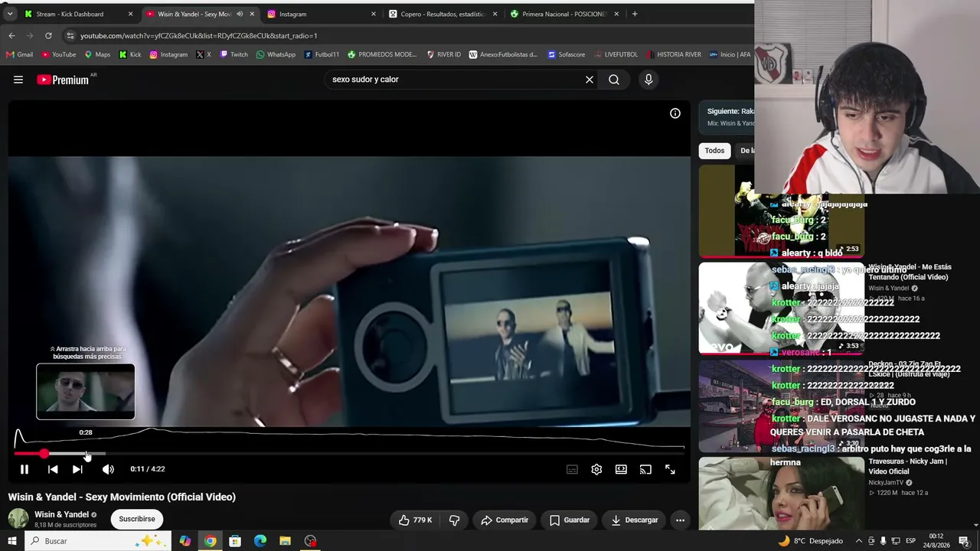Open the RIVER ID bookmark

444,54
